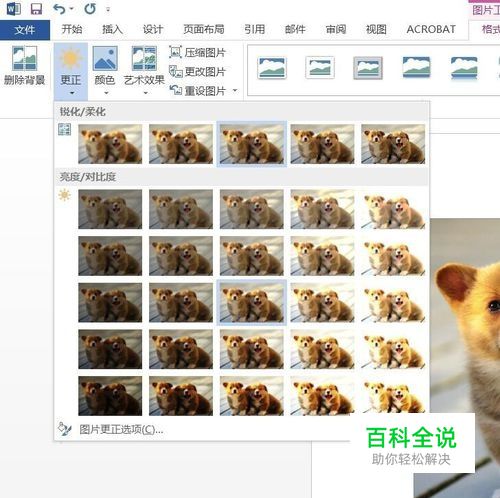
Task: Open the quick access toolbar customize arrow
Action: click(108, 10)
